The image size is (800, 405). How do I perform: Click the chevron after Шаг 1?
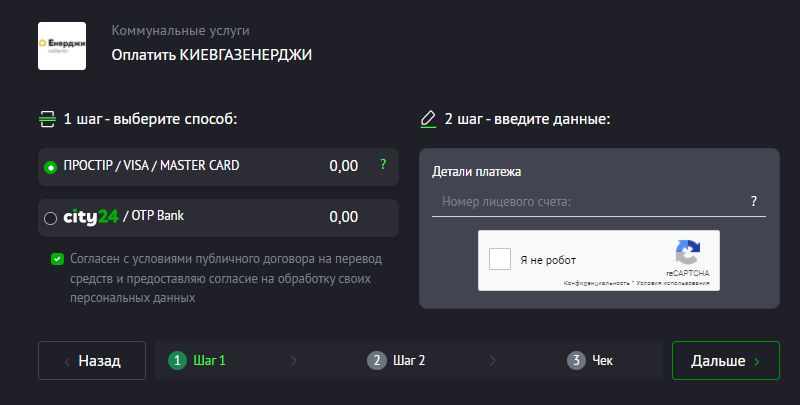pos(293,361)
